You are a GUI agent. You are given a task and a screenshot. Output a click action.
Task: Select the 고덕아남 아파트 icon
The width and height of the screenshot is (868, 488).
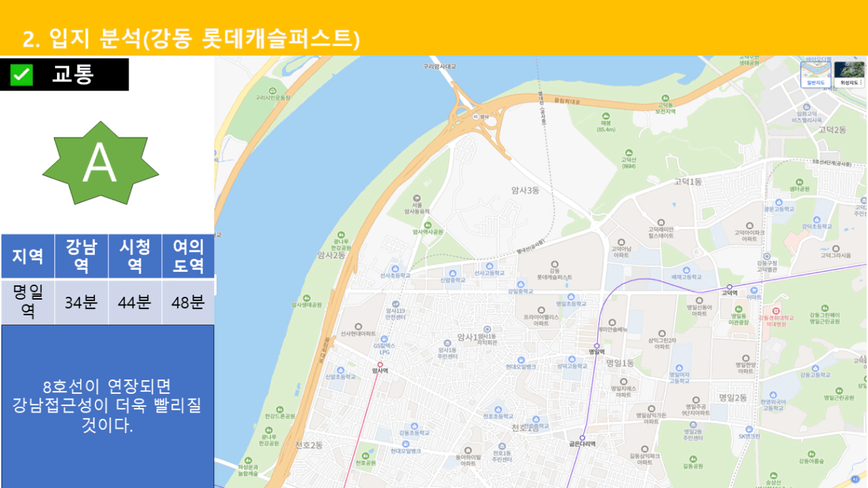tap(620, 243)
